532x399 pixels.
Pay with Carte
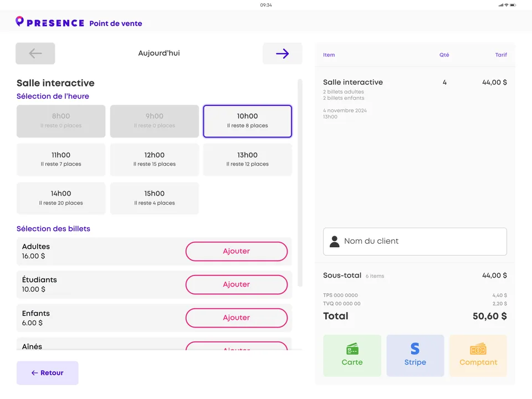[x=352, y=356]
